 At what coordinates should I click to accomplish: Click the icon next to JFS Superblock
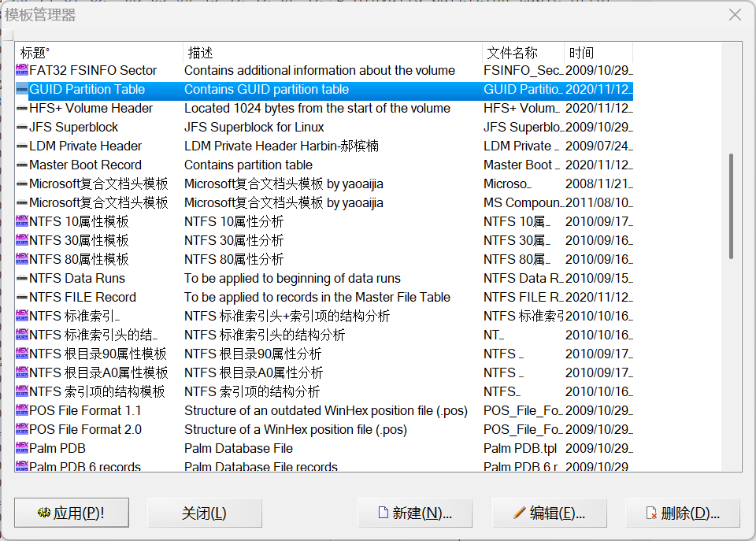pos(22,128)
